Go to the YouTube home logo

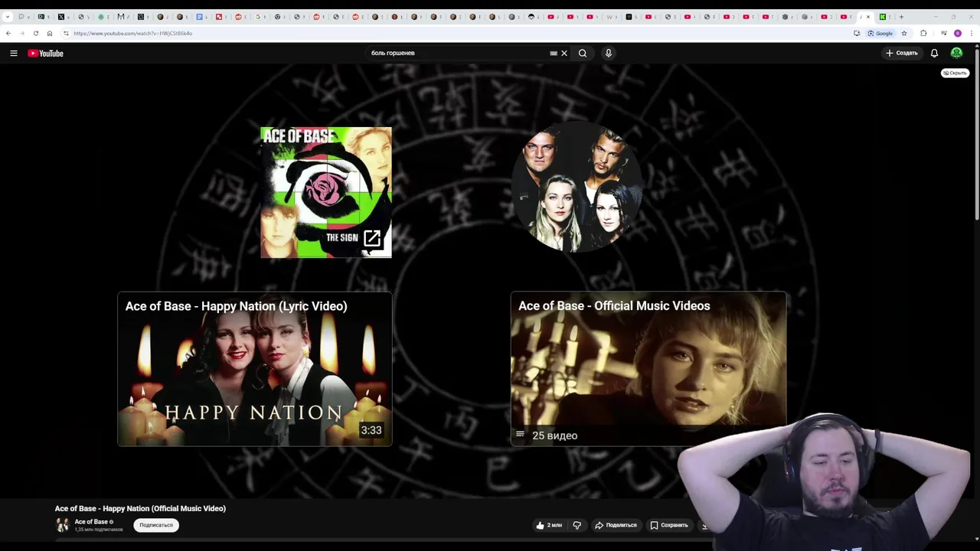[x=45, y=53]
